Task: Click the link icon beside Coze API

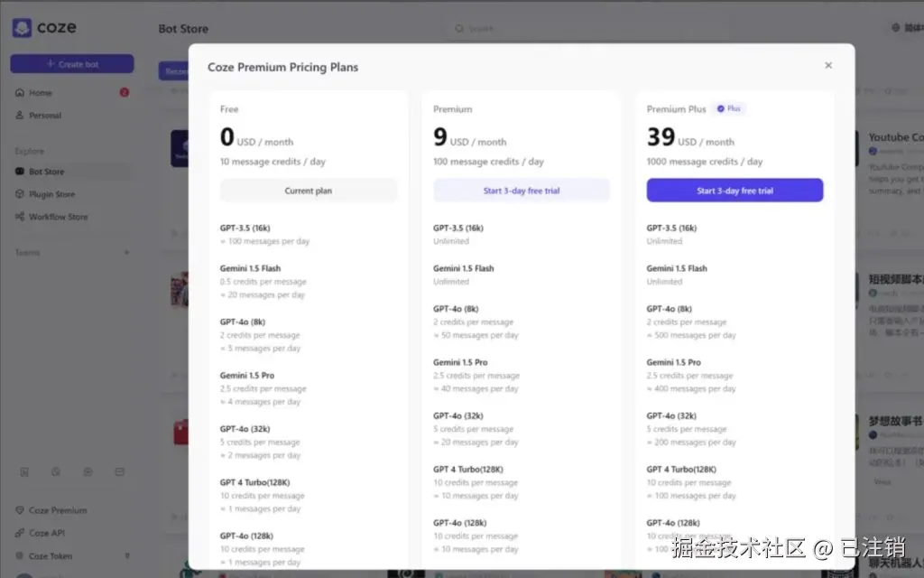Action: (x=20, y=533)
